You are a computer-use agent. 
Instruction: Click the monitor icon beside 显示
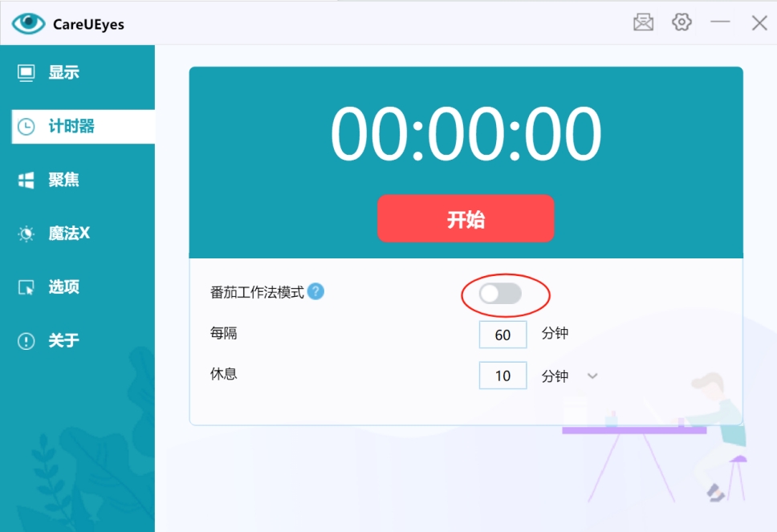point(26,72)
